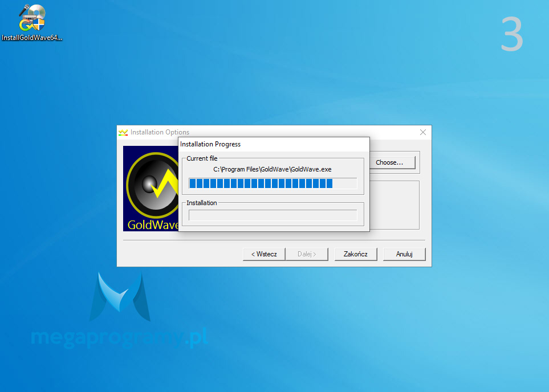549x392 pixels.
Task: Click the Wstecz back button
Action: pos(264,254)
